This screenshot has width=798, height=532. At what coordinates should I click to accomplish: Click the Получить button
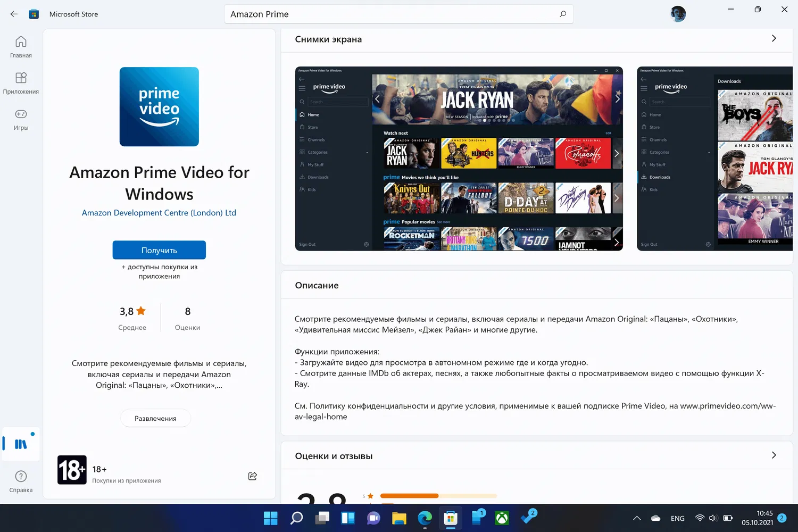pos(159,250)
